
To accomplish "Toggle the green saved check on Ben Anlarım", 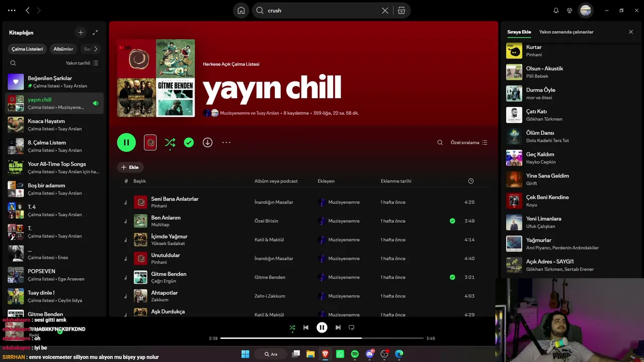I will [x=452, y=221].
